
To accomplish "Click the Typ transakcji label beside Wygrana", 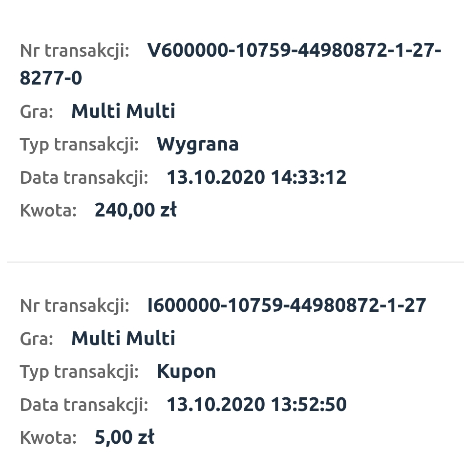I will (79, 145).
